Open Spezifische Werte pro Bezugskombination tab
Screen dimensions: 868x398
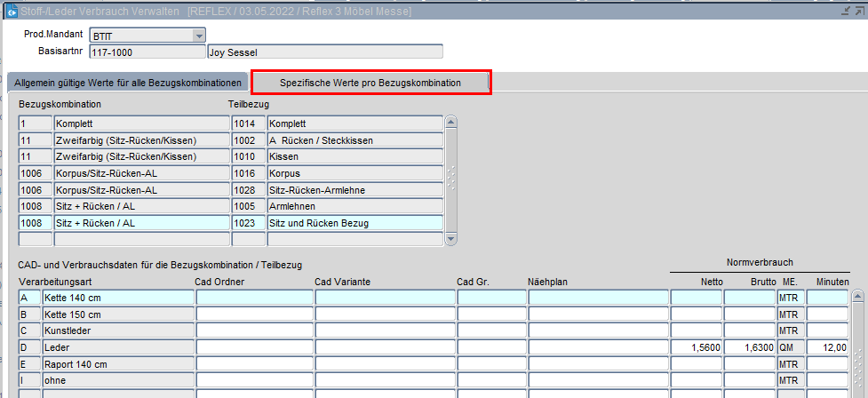click(370, 83)
